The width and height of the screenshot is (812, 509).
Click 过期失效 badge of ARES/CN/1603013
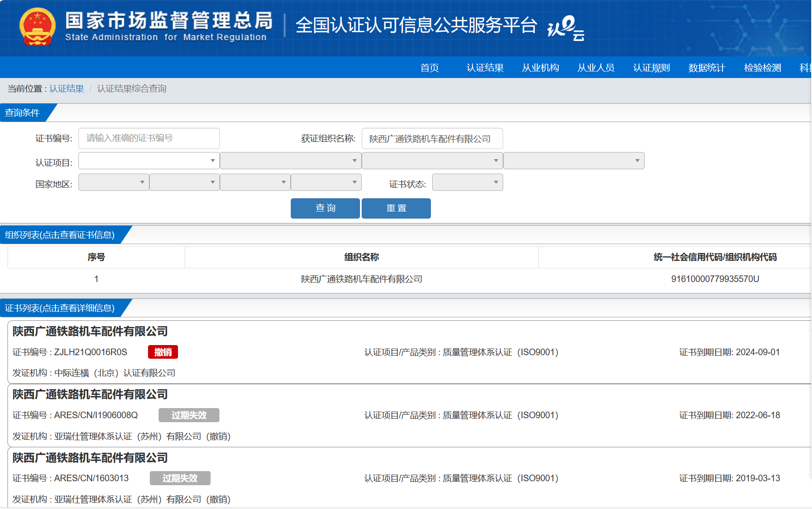(x=180, y=478)
